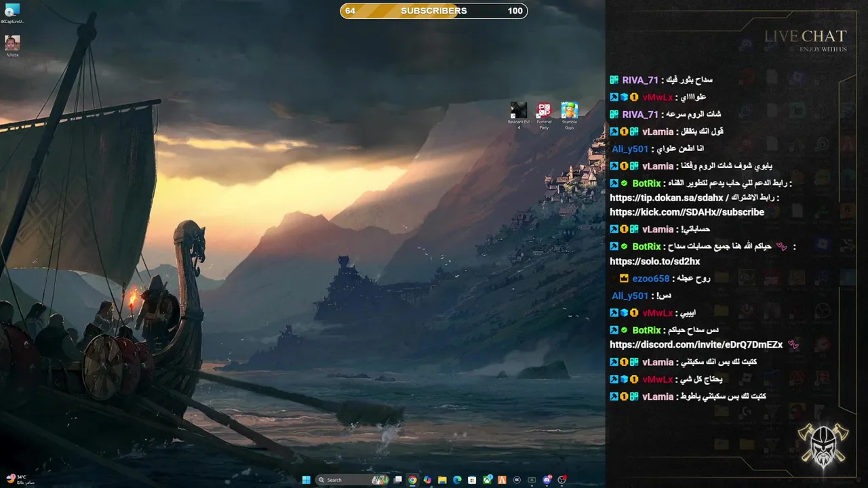Select the Resident Evil 4 desktop shortcut
Image resolution: width=868 pixels, height=488 pixels.
click(519, 115)
